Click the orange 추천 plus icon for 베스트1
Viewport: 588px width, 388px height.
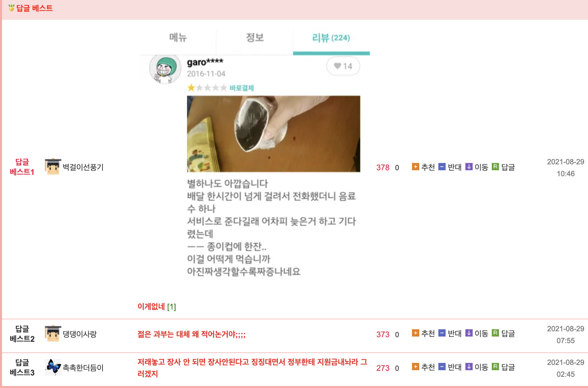pos(415,167)
